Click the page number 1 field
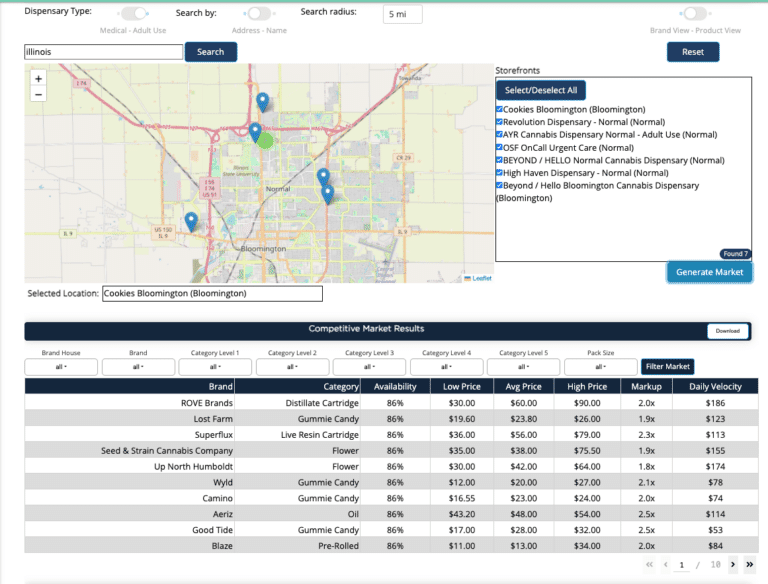The width and height of the screenshot is (768, 584). click(x=681, y=565)
